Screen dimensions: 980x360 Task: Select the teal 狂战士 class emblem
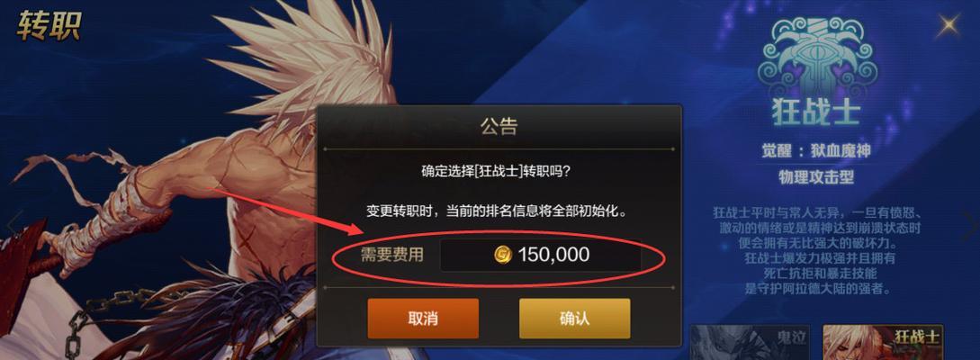pyautogui.click(x=815, y=57)
